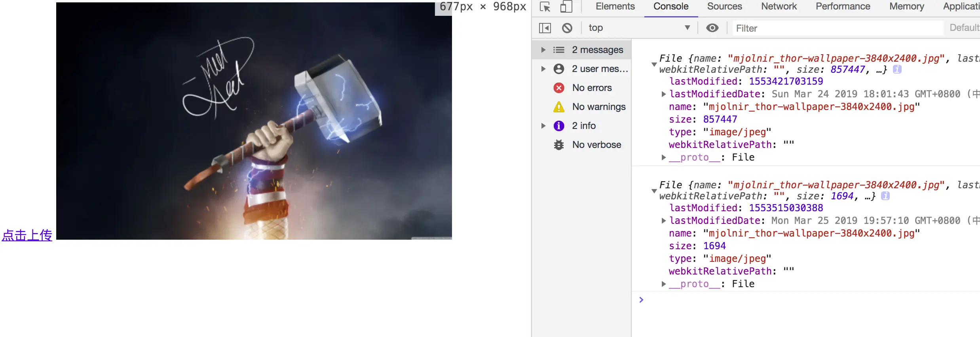980x337 pixels.
Task: Toggle the device toolbar icon
Action: point(566,7)
